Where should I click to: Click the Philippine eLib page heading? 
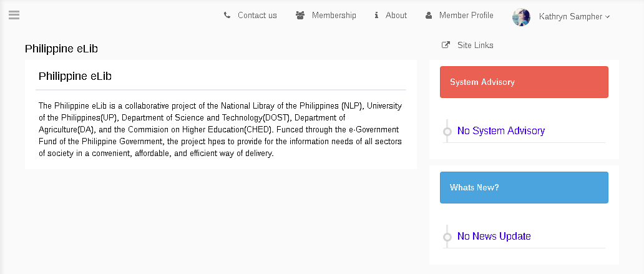(61, 49)
